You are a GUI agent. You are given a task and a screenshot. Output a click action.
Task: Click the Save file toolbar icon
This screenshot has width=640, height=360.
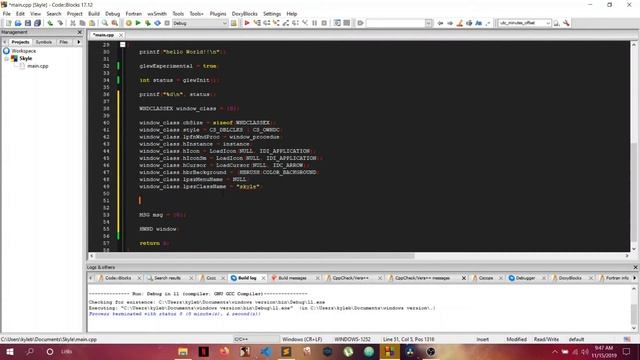(x=28, y=23)
